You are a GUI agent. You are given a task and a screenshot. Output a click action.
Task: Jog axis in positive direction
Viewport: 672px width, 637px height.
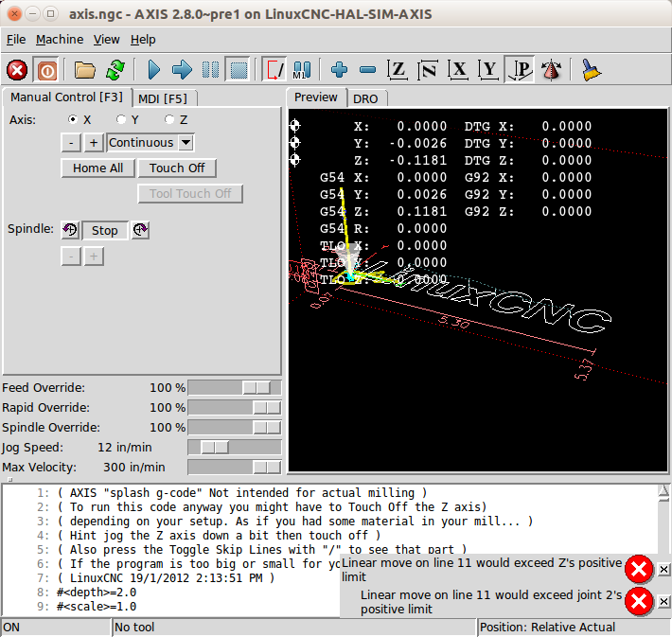pos(94,143)
